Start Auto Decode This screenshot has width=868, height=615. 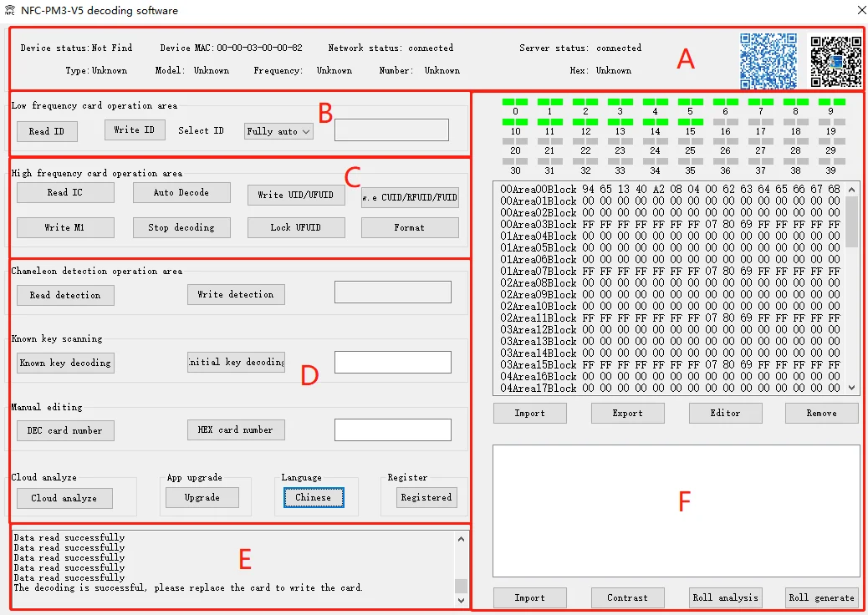(181, 192)
